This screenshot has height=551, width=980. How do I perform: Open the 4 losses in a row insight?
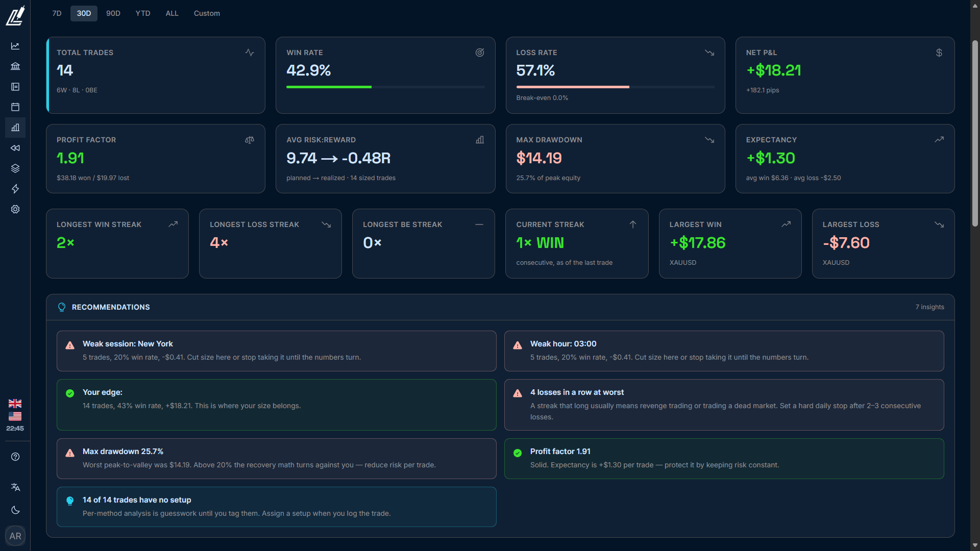click(724, 405)
